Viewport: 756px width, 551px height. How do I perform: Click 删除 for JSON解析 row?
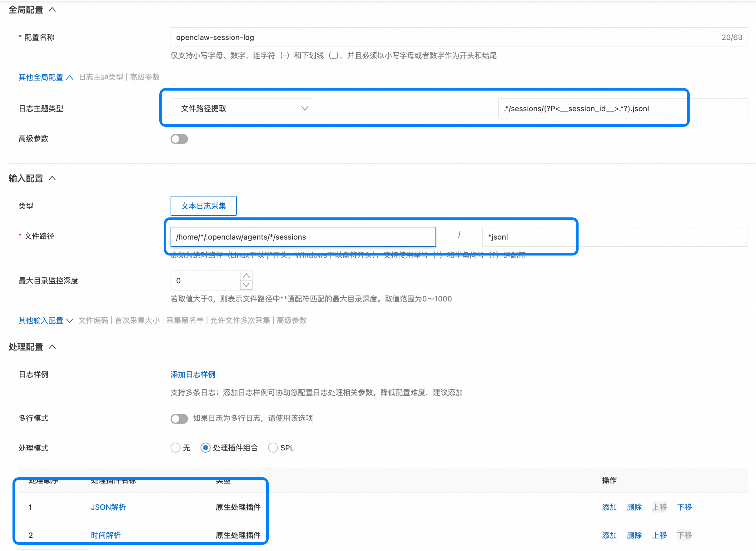634,507
